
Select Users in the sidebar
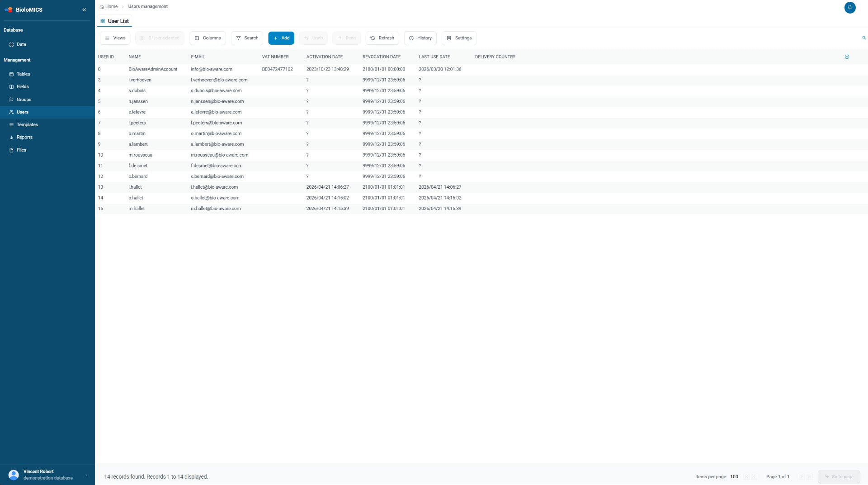click(x=47, y=112)
